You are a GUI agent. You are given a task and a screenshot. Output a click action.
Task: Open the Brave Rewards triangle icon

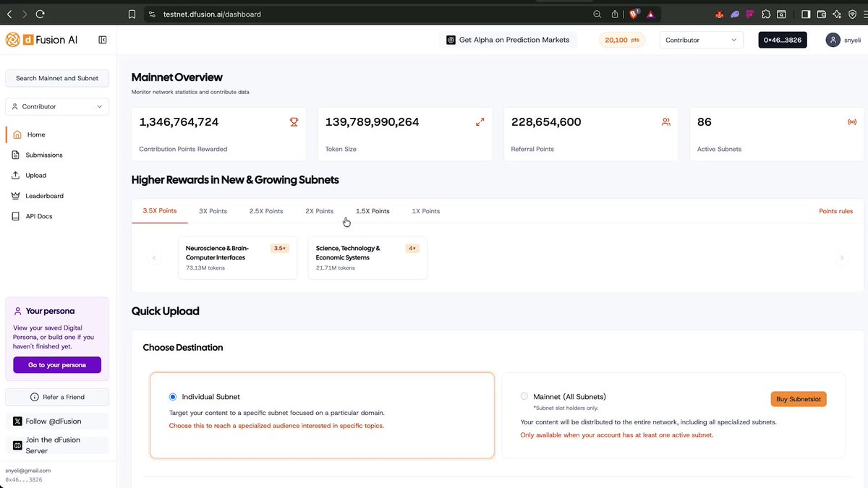click(x=651, y=14)
